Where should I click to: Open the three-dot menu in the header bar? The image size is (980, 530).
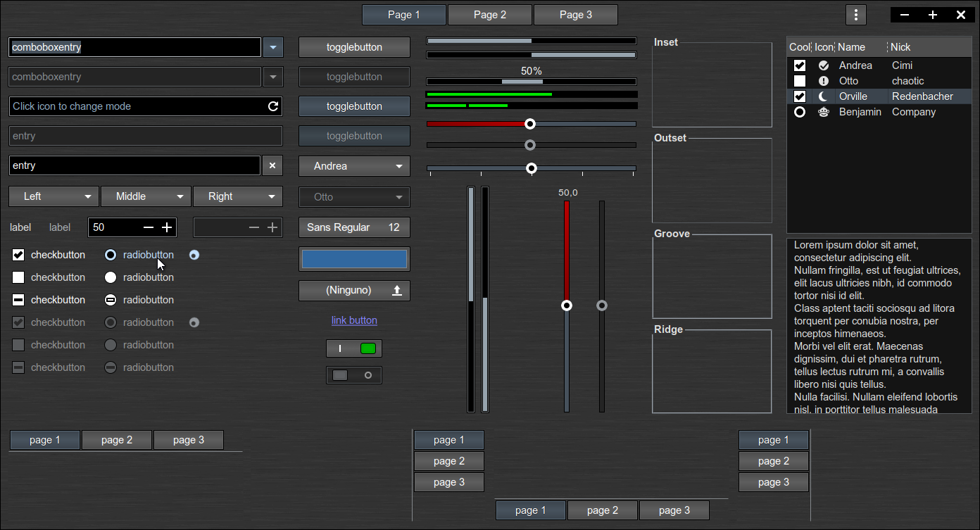pos(855,15)
